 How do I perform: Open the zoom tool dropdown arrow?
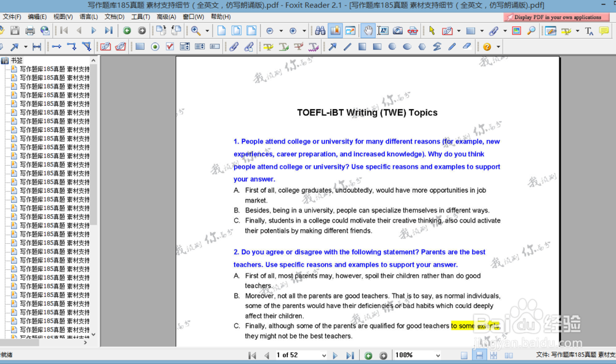[207, 31]
